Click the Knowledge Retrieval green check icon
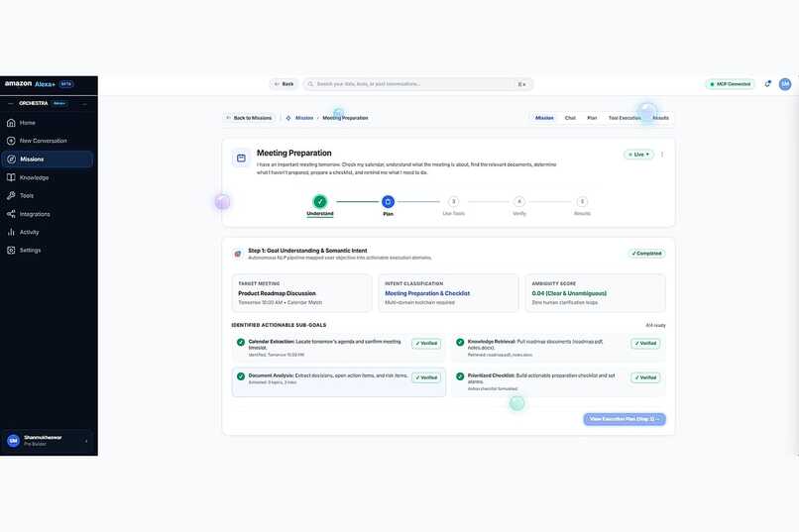The height and width of the screenshot is (532, 799). [x=460, y=342]
